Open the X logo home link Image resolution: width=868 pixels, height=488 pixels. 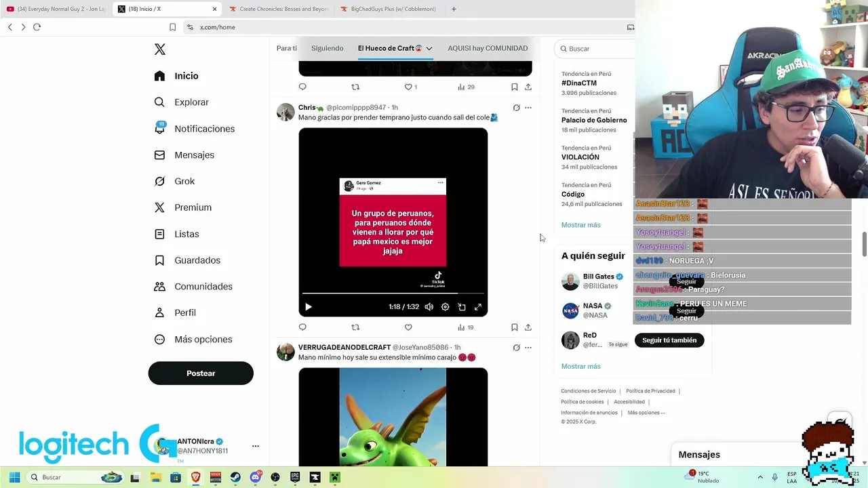click(160, 49)
